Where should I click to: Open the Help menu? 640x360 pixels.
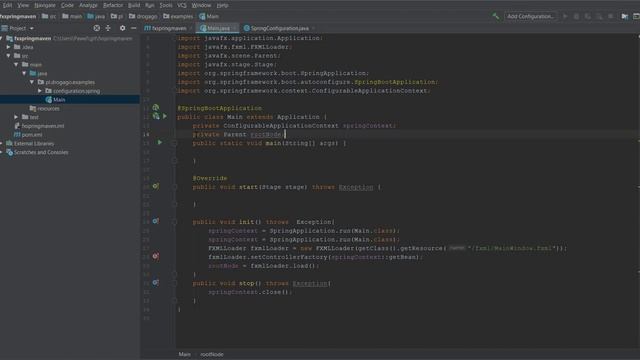point(222,5)
